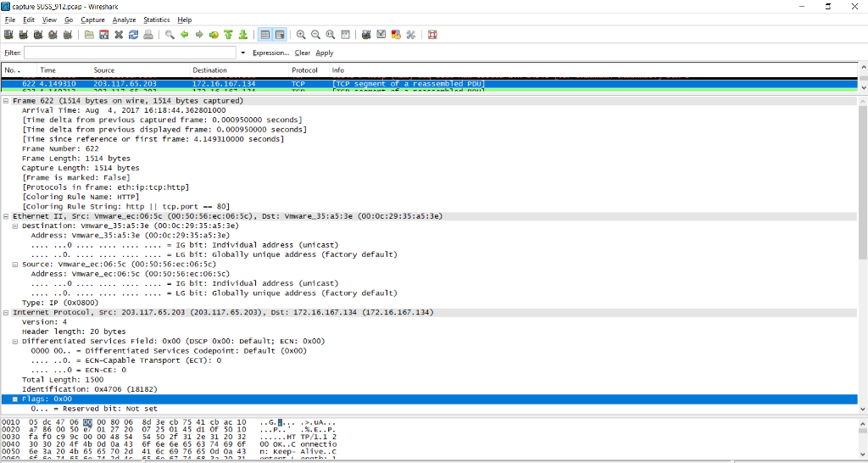
Task: Select packet 622 row in list
Action: pos(430,84)
